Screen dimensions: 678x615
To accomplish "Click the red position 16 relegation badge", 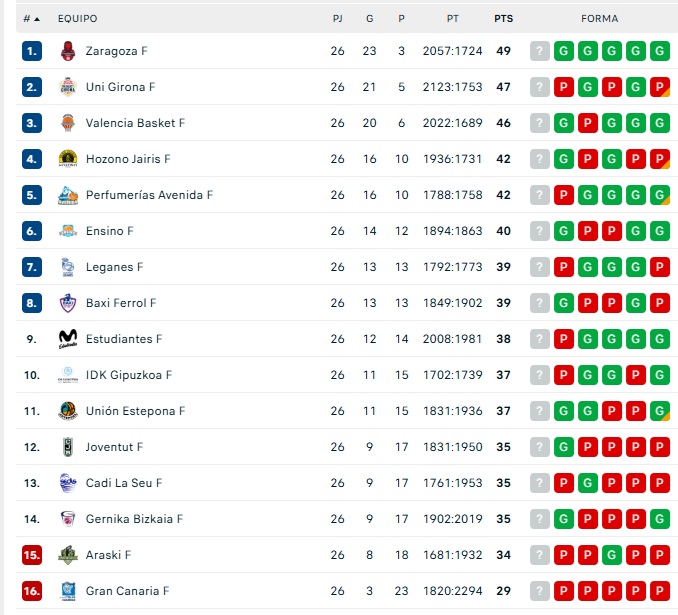I will [x=32, y=591].
